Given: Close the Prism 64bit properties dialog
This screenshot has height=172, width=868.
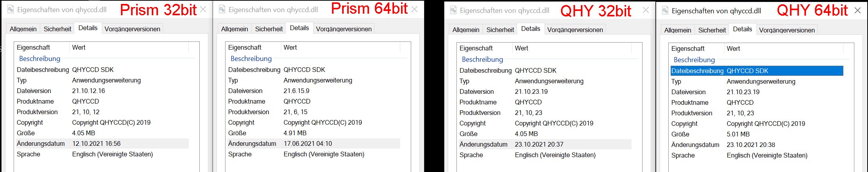Looking at the screenshot, I should pyautogui.click(x=415, y=9).
